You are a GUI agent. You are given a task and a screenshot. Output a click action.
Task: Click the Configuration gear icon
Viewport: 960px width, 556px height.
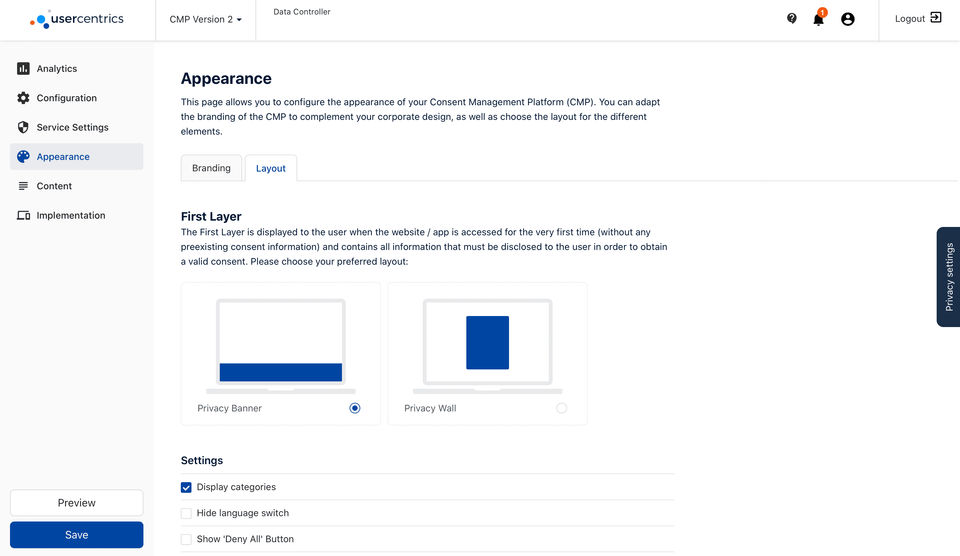pos(23,98)
